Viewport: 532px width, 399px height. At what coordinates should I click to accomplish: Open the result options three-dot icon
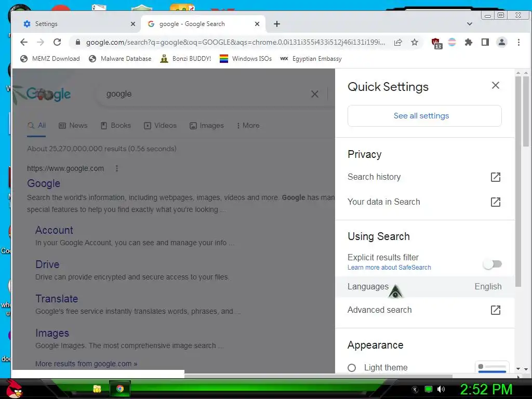pos(117,168)
